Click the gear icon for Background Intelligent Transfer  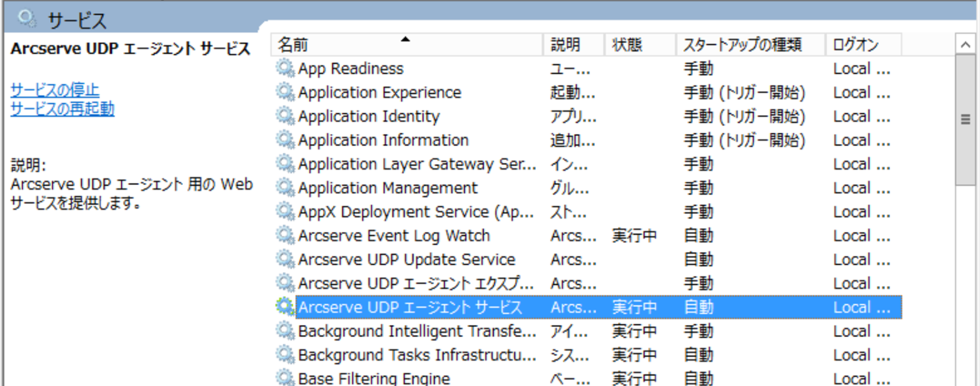[285, 330]
